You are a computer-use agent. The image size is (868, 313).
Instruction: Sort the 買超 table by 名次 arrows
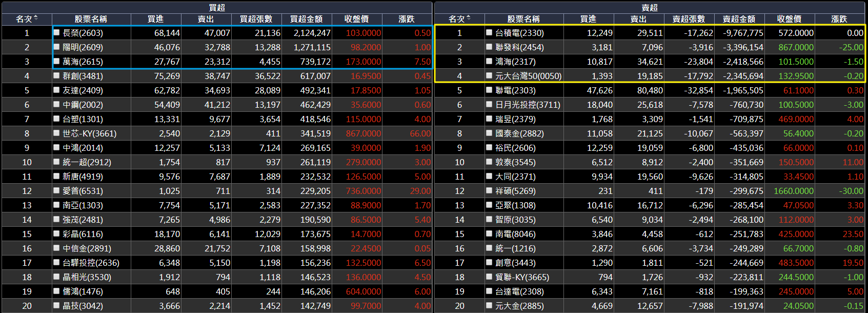click(x=36, y=18)
